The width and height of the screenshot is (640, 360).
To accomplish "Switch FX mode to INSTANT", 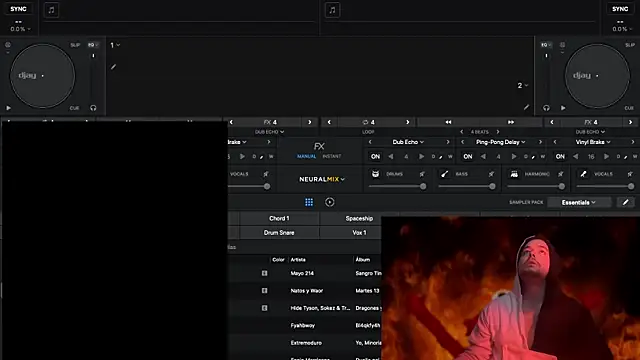I will [332, 156].
